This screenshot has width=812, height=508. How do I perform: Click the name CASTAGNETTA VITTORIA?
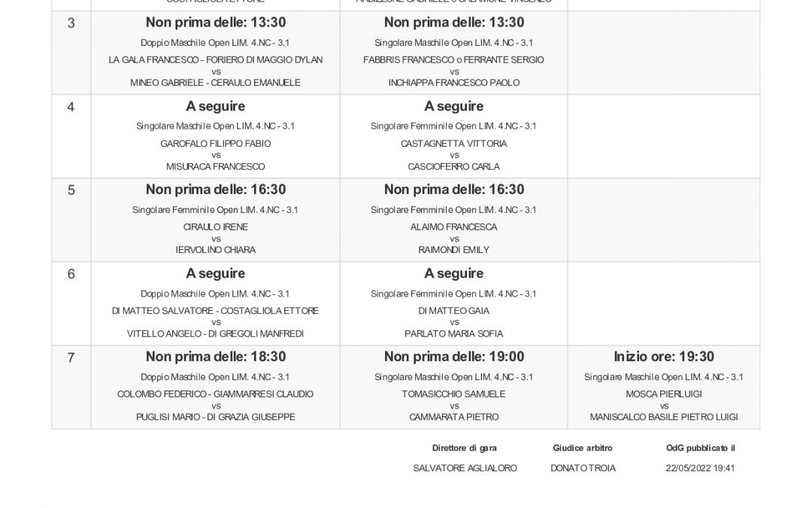click(453, 144)
